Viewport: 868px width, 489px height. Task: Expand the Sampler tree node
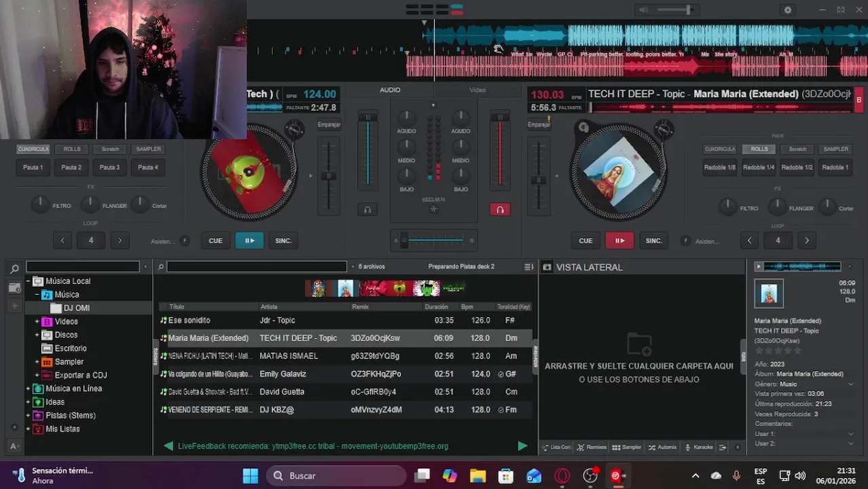click(37, 362)
